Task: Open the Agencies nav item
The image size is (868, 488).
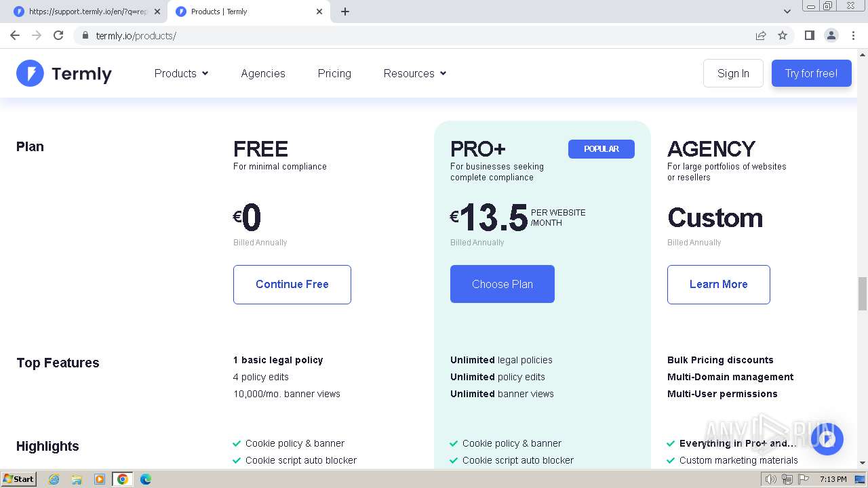Action: [263, 73]
